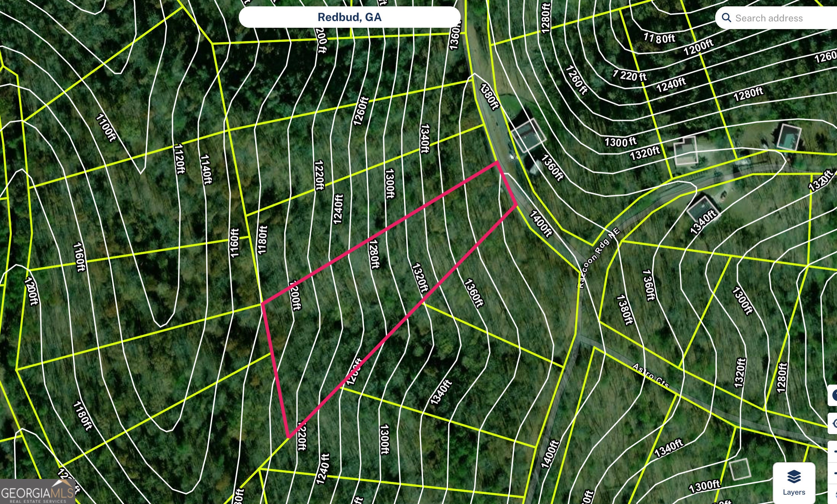837x504 pixels.
Task: Select the L-shaped building footprint
Action: click(685, 151)
